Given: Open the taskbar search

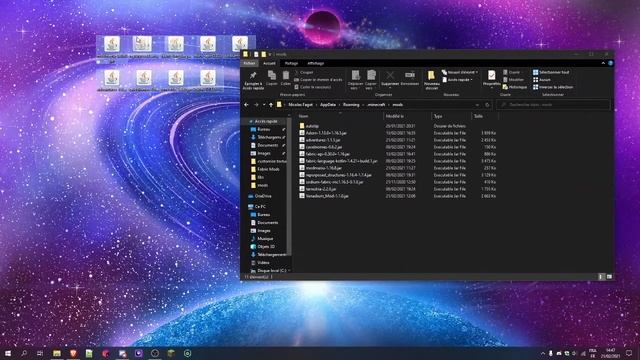Looking at the screenshot, I should click(24, 353).
